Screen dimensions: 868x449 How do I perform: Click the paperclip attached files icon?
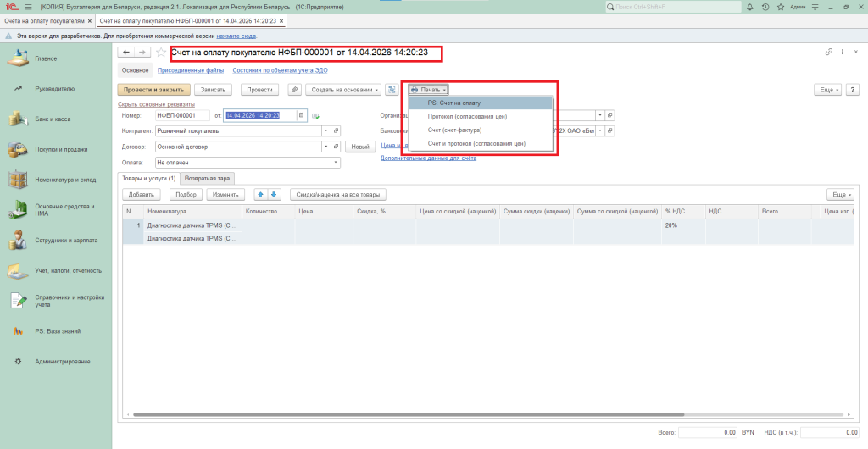pos(294,89)
